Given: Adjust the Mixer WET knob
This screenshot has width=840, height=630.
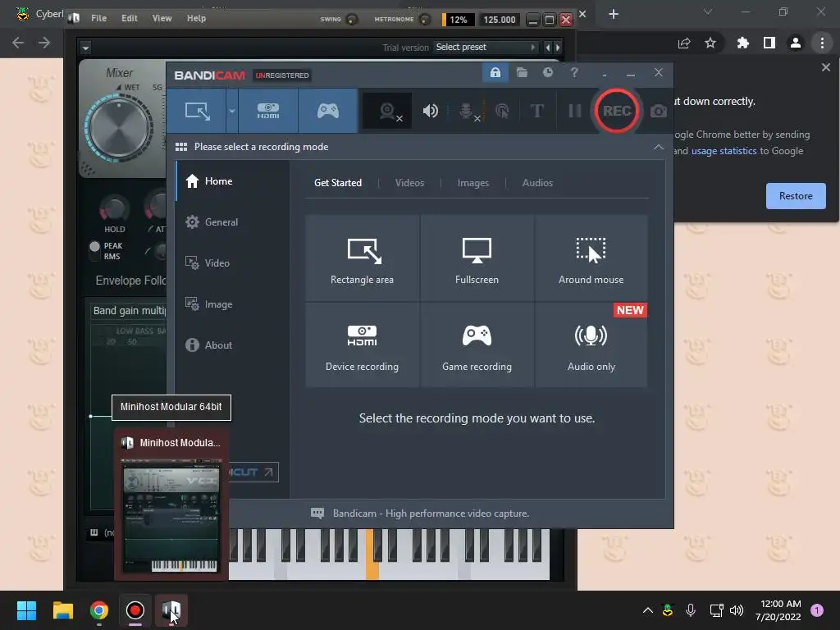Looking at the screenshot, I should (x=119, y=128).
